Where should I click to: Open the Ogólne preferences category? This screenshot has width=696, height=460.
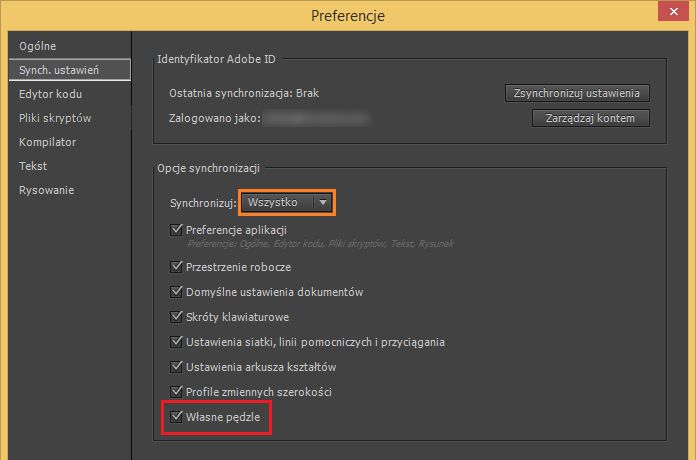point(37,46)
